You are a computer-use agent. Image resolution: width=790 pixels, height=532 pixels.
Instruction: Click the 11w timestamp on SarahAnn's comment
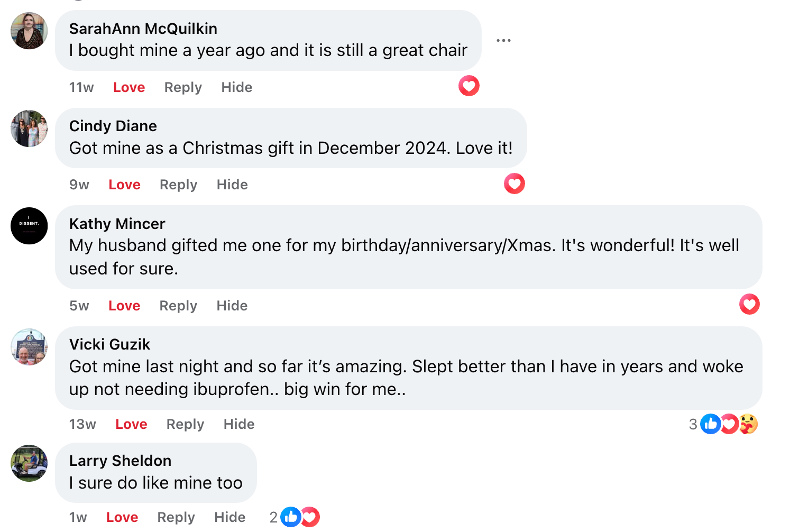(81, 87)
